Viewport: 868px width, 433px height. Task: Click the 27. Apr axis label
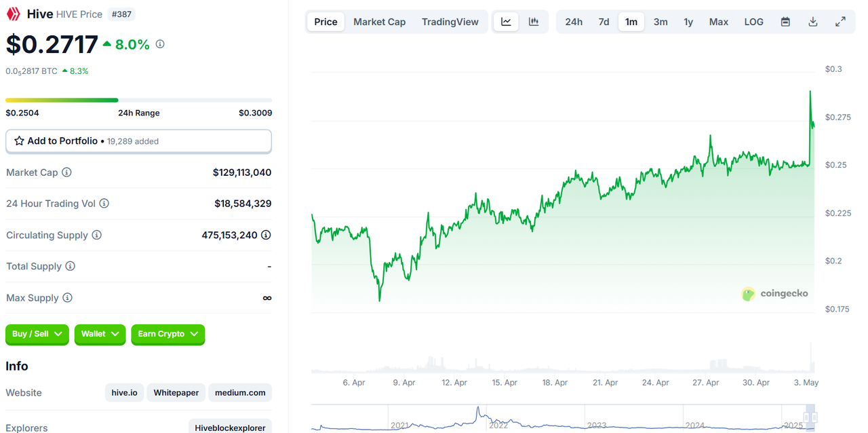[706, 383]
